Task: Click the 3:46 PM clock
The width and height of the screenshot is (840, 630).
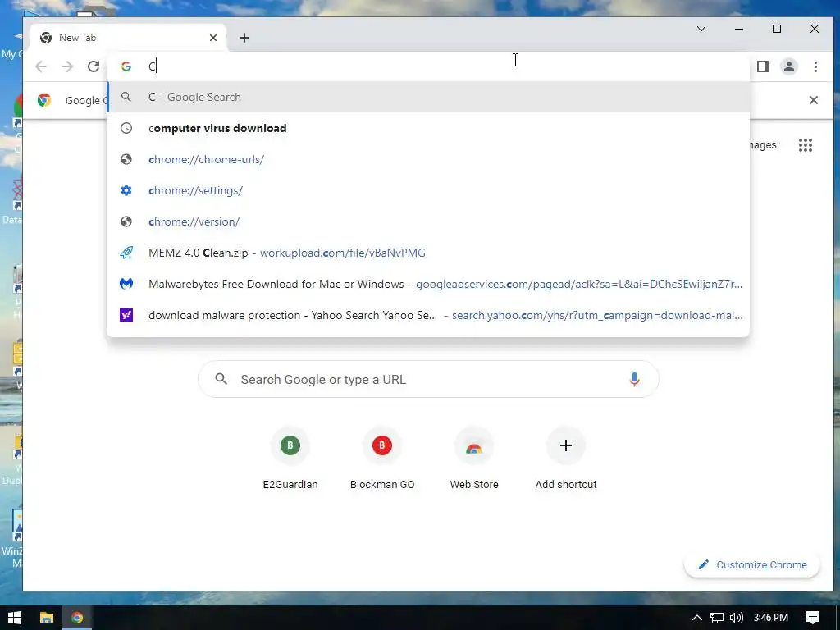Action: [x=771, y=618]
